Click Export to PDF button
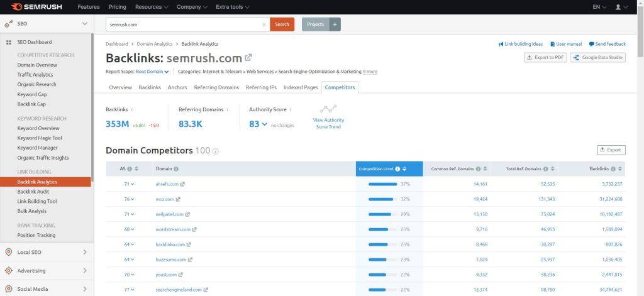Screen dimensions: 644x296 [x=545, y=57]
